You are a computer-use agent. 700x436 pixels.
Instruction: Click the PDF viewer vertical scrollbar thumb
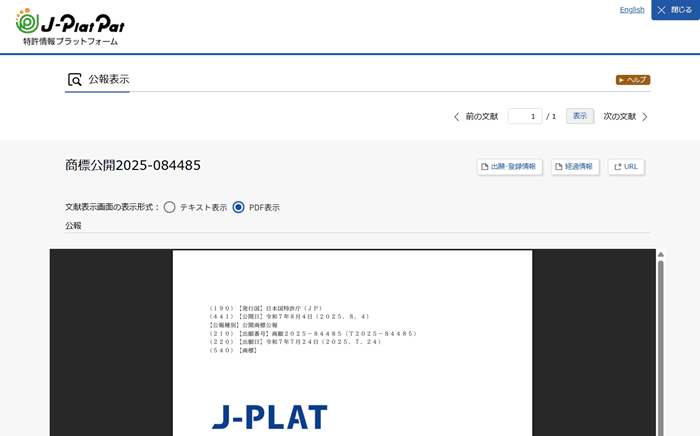click(x=660, y=340)
